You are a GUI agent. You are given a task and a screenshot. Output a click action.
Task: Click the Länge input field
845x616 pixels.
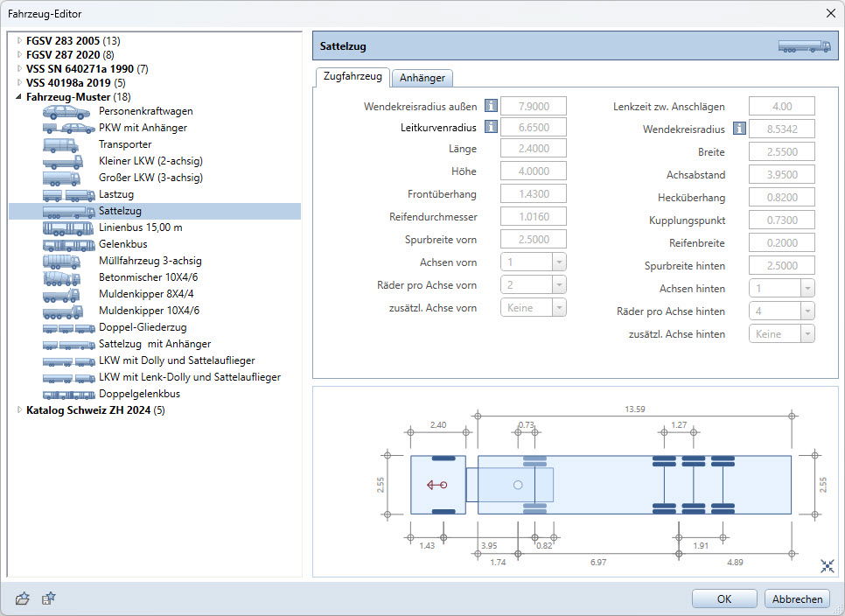click(534, 148)
